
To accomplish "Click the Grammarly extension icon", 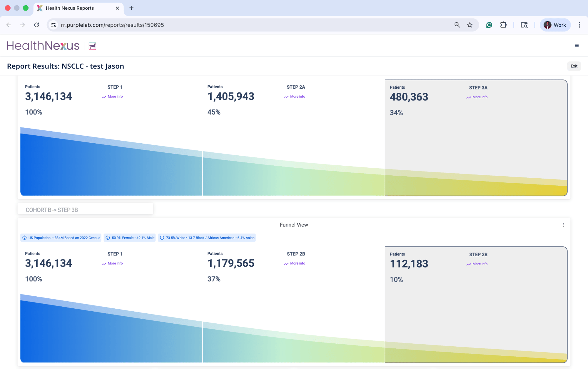I will point(489,25).
